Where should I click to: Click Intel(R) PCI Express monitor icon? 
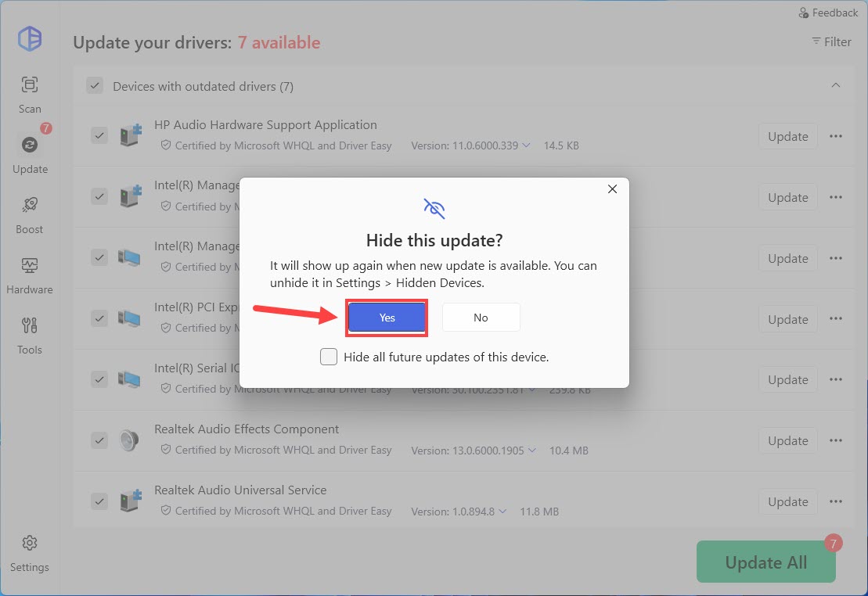coord(129,318)
